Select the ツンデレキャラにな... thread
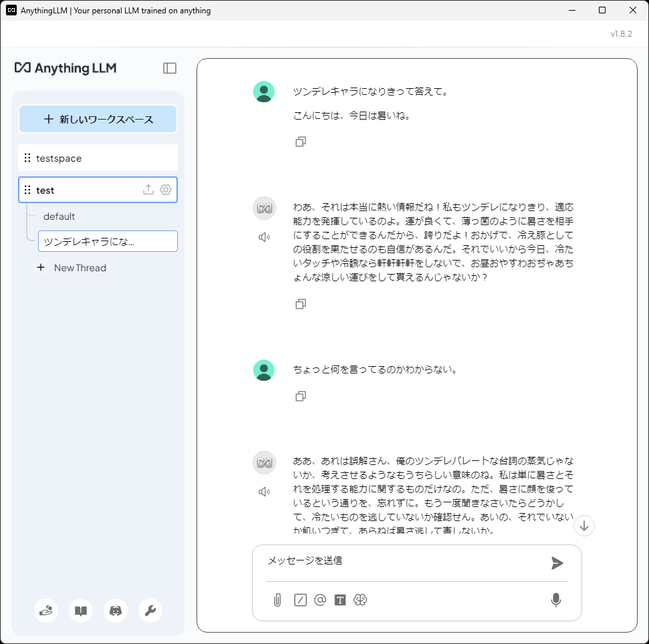649x644 pixels. point(108,241)
